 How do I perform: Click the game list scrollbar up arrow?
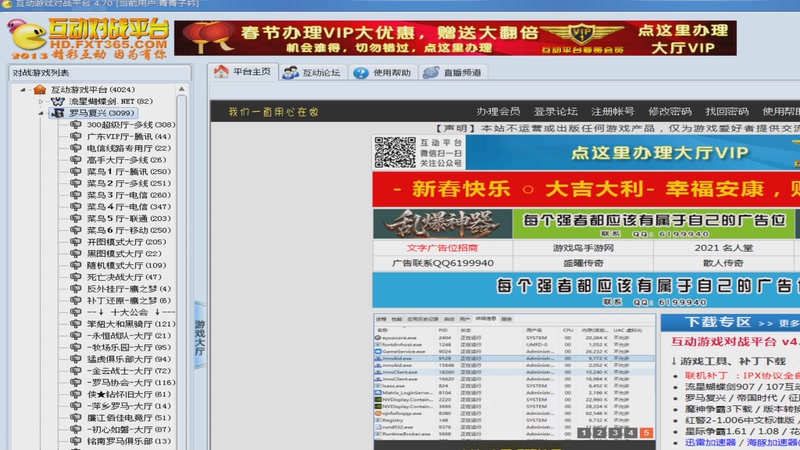pos(182,90)
